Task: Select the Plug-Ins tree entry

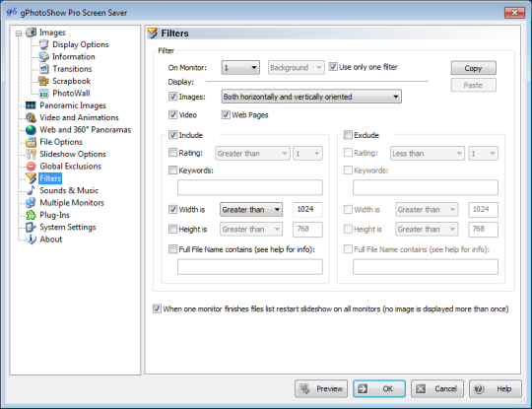Action: (x=54, y=215)
